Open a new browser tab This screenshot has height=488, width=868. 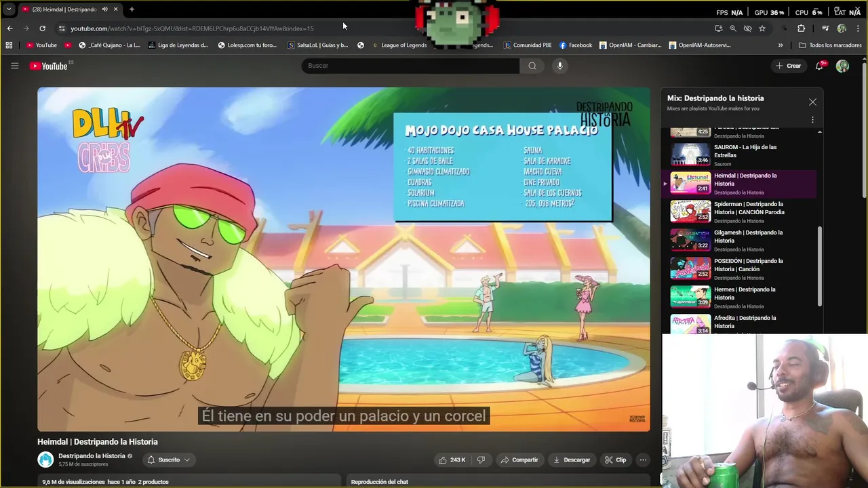pyautogui.click(x=132, y=9)
